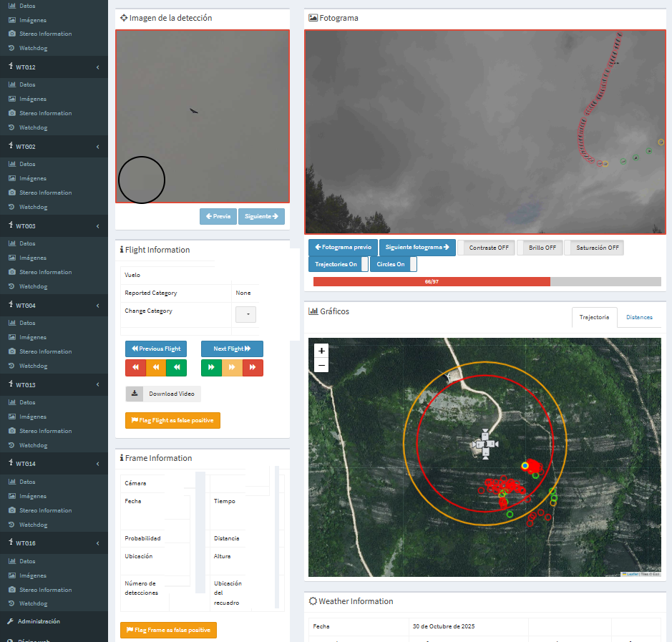Image resolution: width=672 pixels, height=642 pixels.
Task: Click Flag Flight as false positive
Action: tap(172, 421)
